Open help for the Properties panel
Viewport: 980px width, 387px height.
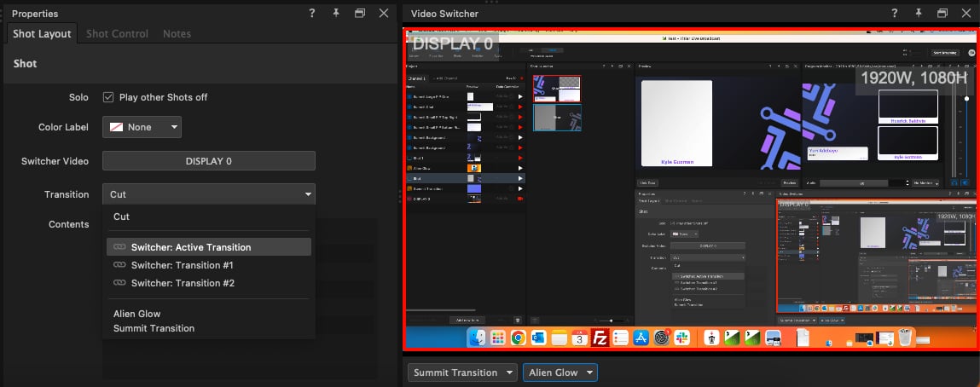click(x=312, y=13)
